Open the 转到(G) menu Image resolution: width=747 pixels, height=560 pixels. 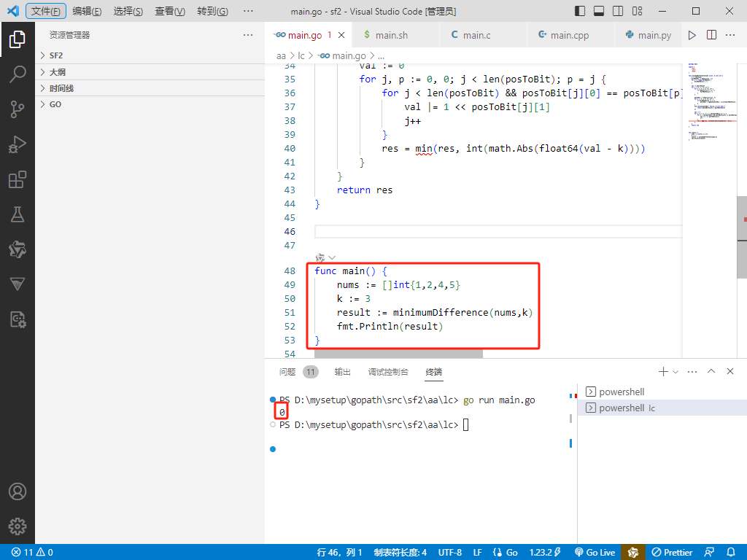tap(212, 11)
